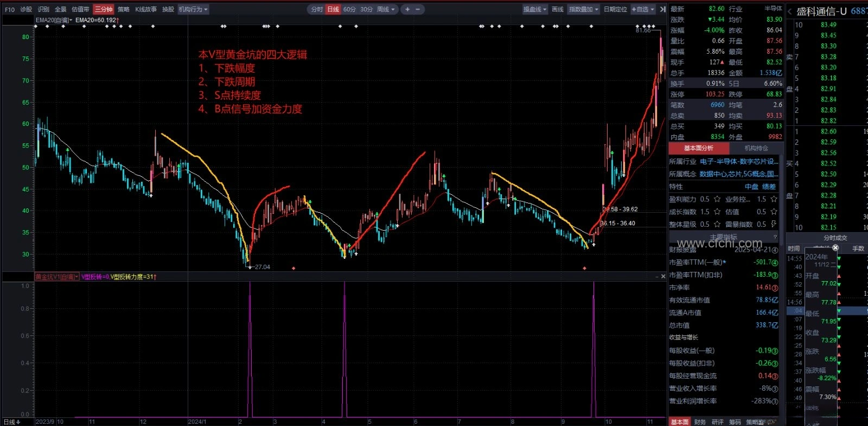Open the 策略 strategy menu
868x426 pixels.
pos(124,9)
